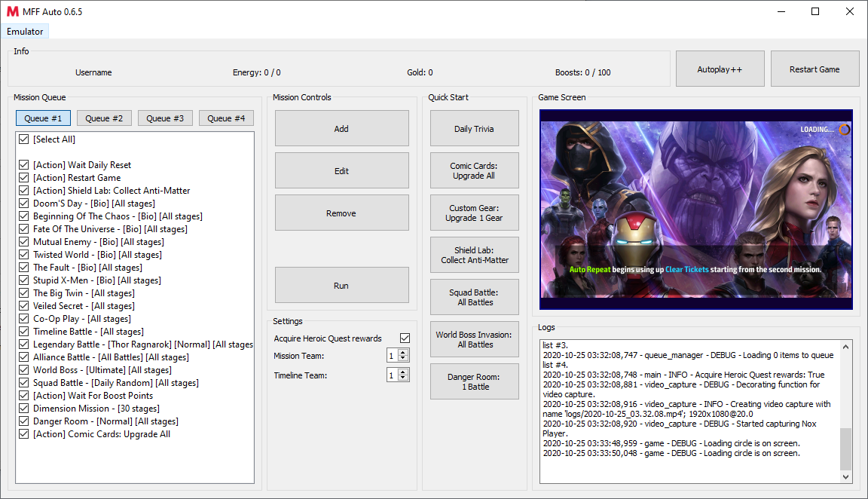The width and height of the screenshot is (868, 499).
Task: Toggle the [Select All] checkbox
Action: point(24,139)
